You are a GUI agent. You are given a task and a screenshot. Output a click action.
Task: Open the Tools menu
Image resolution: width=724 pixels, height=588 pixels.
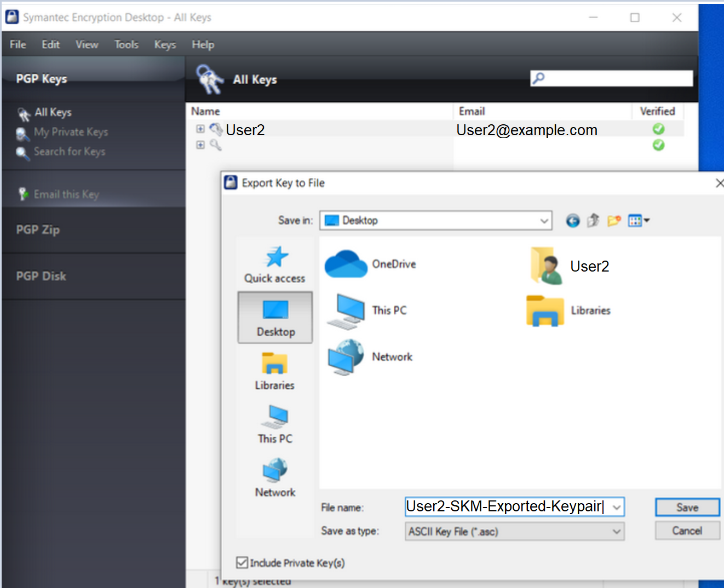tap(127, 44)
